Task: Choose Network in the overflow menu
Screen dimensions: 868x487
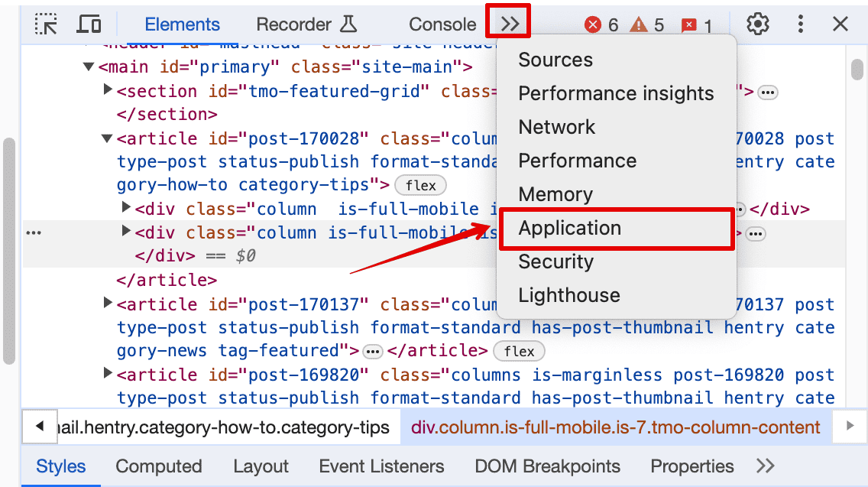Action: pos(557,127)
